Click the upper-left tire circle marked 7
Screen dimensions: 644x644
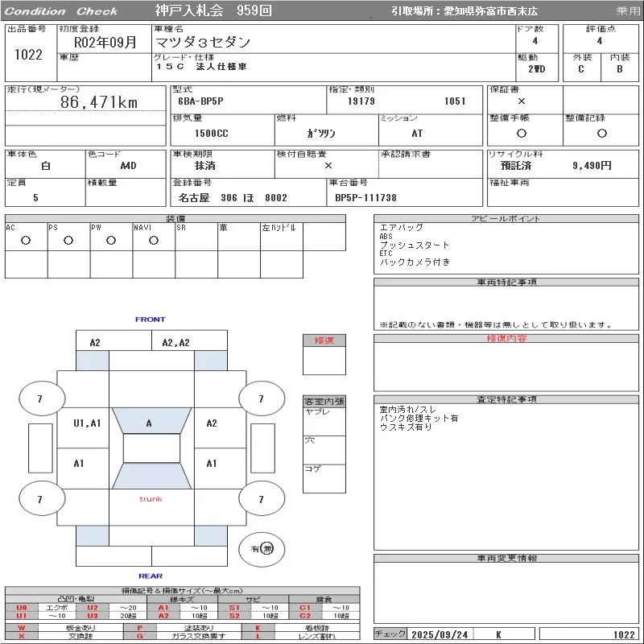40,398
